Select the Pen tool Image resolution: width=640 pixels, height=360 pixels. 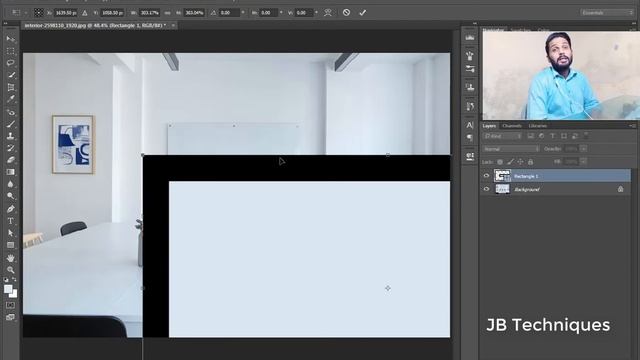(11, 209)
